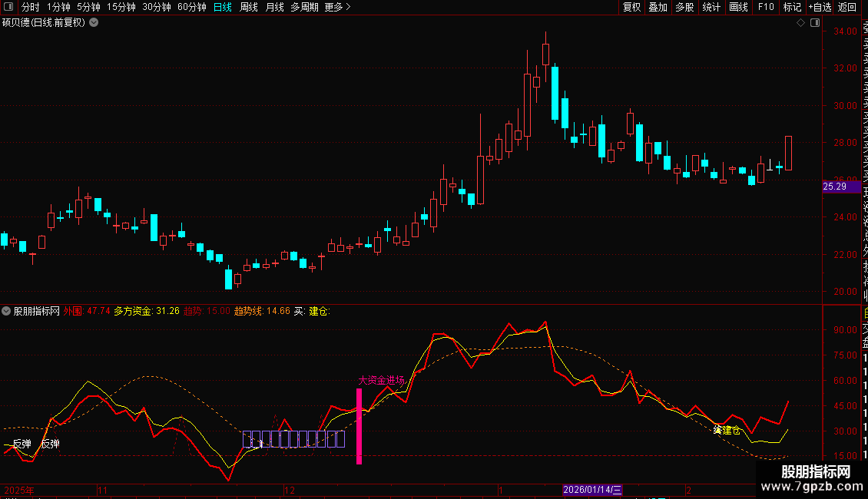
Task: Select the 1分钟 period tab
Action: coord(58,7)
